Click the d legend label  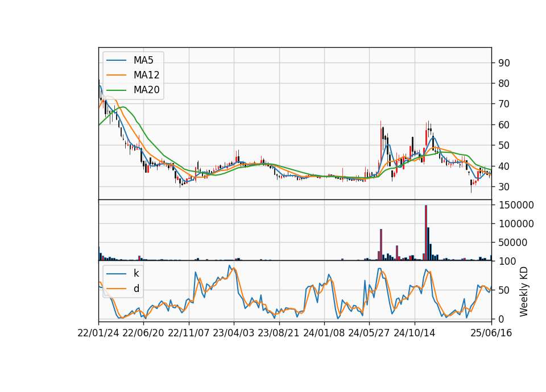pos(136,289)
